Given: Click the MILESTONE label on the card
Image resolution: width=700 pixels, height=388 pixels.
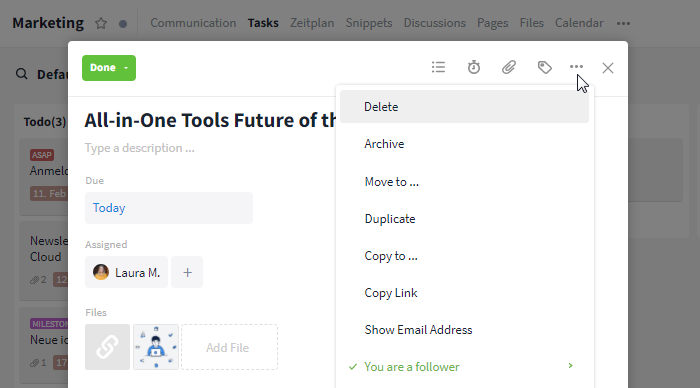Looking at the screenshot, I should pos(49,324).
